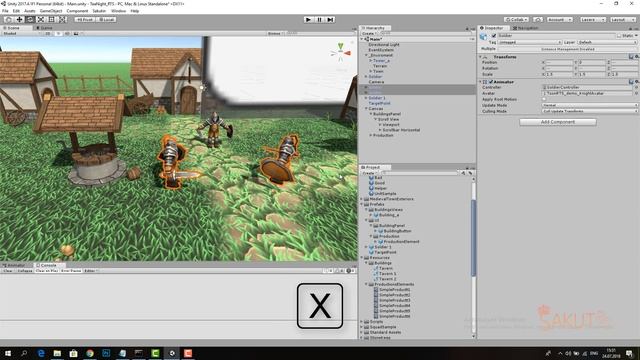Toggle Pivot/Center handle mode
The width and height of the screenshot is (640, 360).
[x=84, y=19]
